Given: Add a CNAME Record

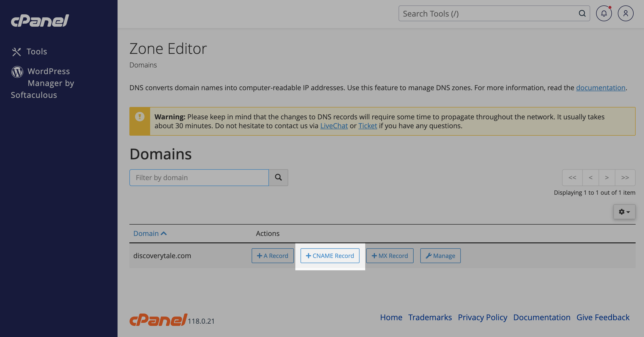Looking at the screenshot, I should coord(330,256).
